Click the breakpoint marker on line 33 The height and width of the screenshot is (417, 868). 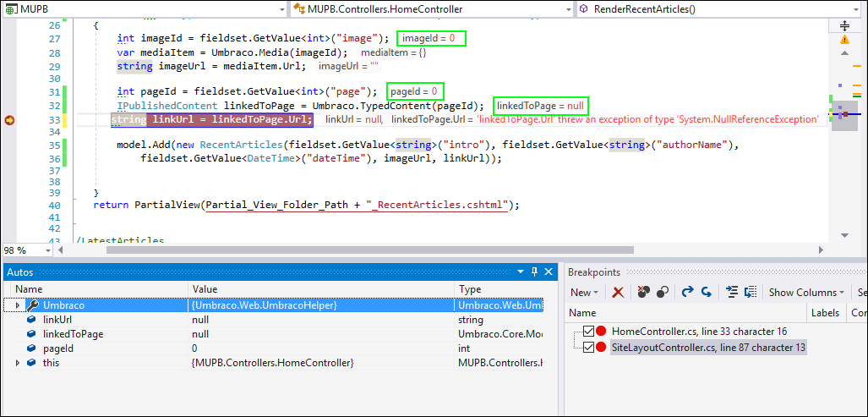[8, 121]
